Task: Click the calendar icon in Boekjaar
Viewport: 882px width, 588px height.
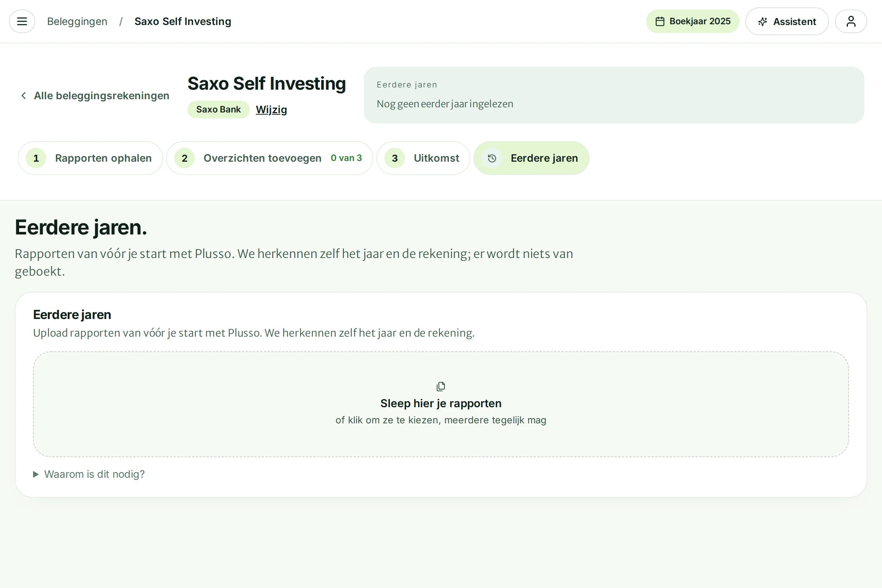Action: 660,21
